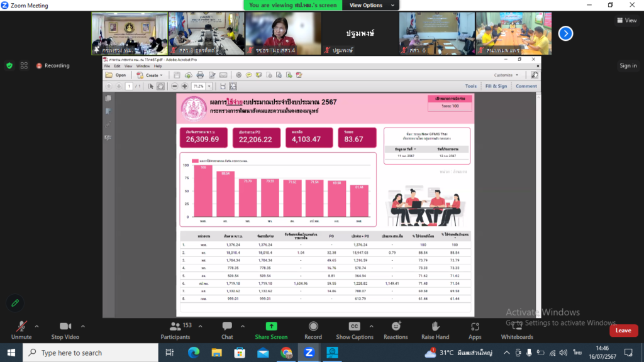Open Whiteboards
The width and height of the screenshot is (644, 362).
coord(517,331)
